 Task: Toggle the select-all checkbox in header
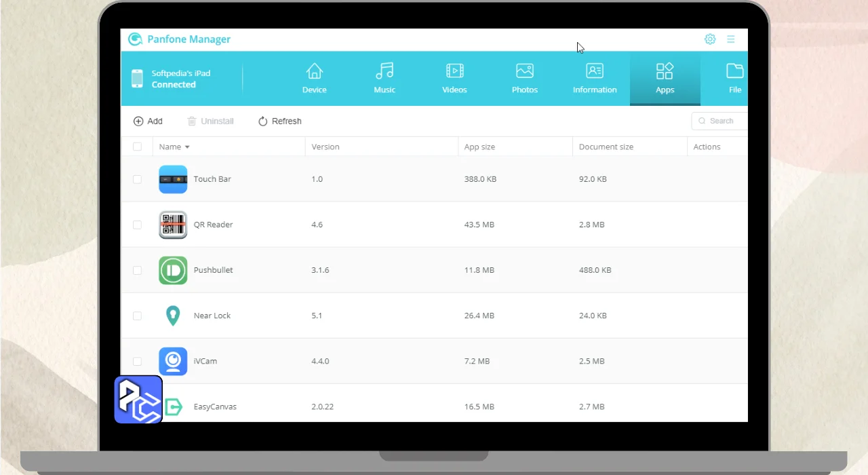(138, 147)
